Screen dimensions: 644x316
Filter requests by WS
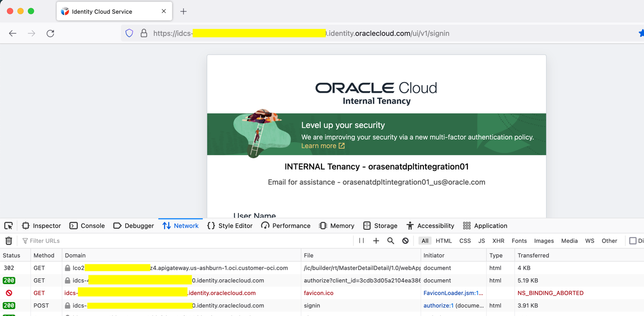point(590,241)
